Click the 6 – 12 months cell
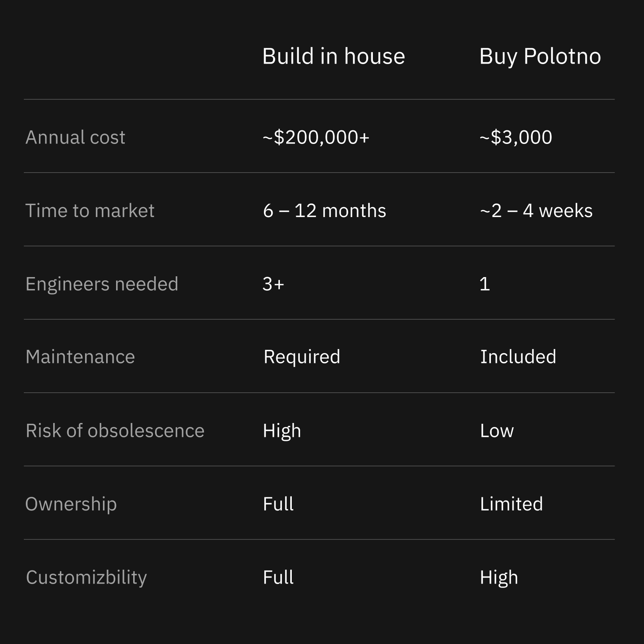Image resolution: width=644 pixels, height=644 pixels. 324,210
